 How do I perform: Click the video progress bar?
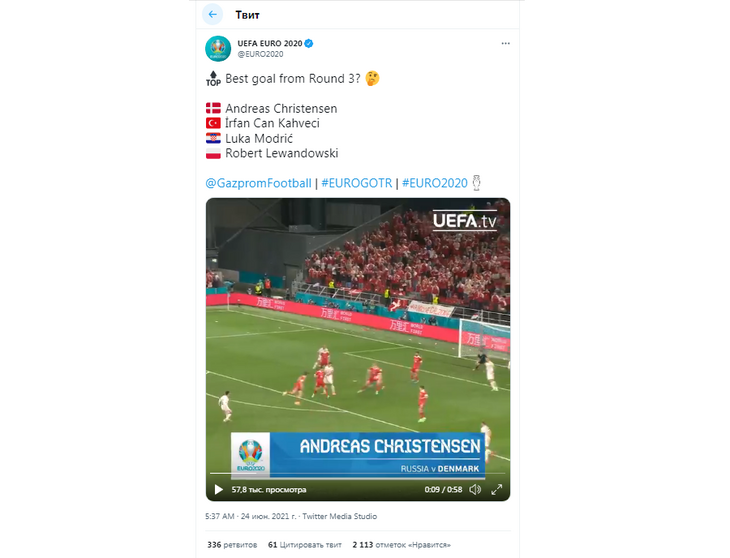[x=358, y=474]
